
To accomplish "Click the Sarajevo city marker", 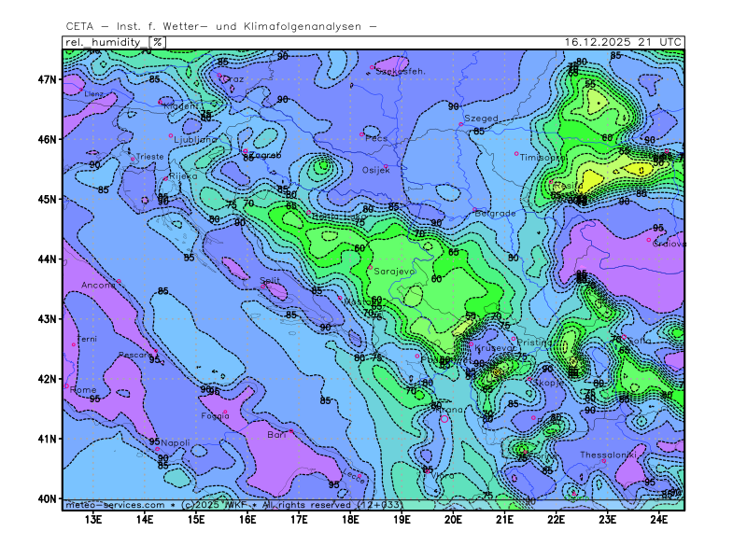I will tap(370, 267).
